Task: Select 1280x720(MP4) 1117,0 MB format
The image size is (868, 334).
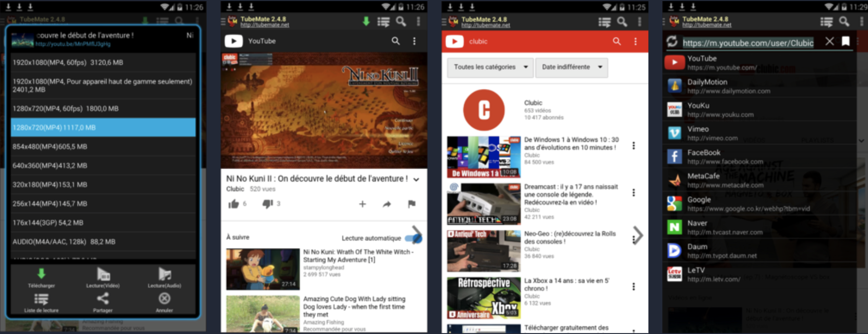Action: tap(103, 127)
